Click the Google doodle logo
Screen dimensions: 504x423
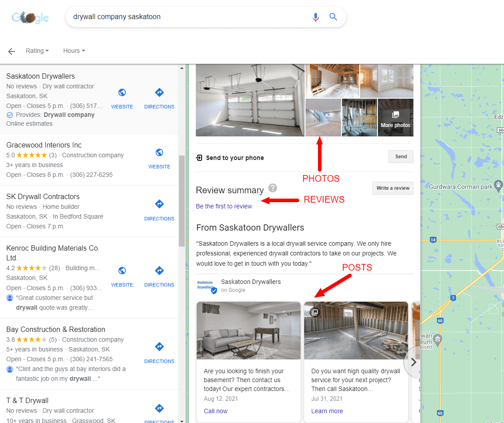30,17
